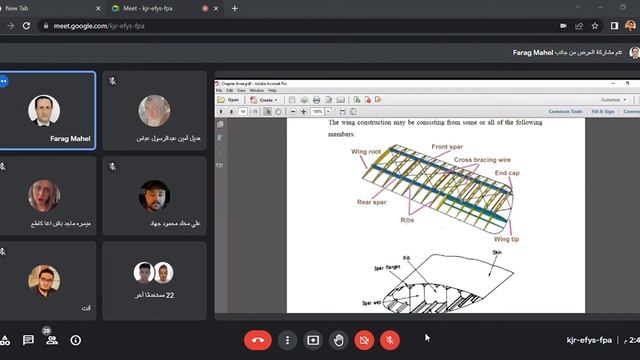Open the Acrobat zoom level dropdown arrow
The image size is (640, 360).
(x=328, y=111)
